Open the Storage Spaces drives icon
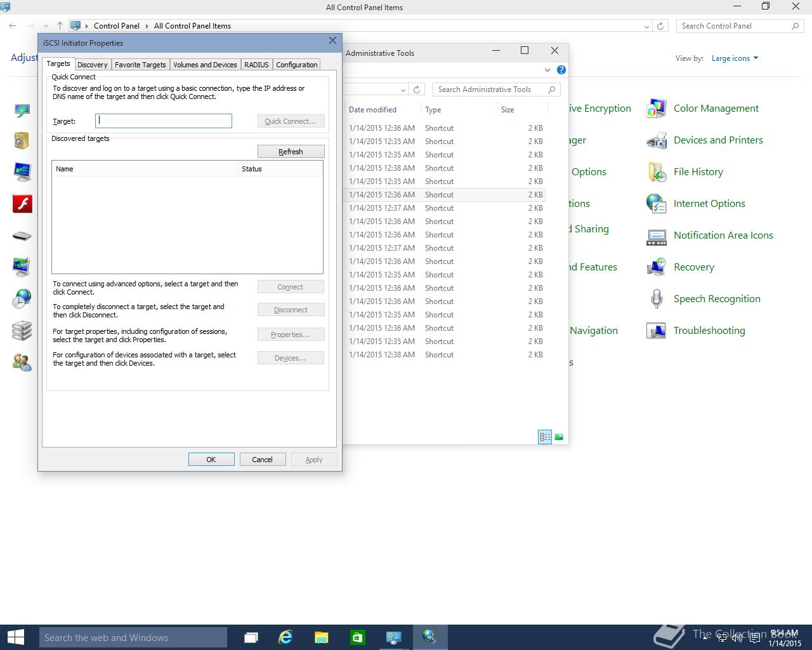Image resolution: width=812 pixels, height=650 pixels. click(x=22, y=331)
